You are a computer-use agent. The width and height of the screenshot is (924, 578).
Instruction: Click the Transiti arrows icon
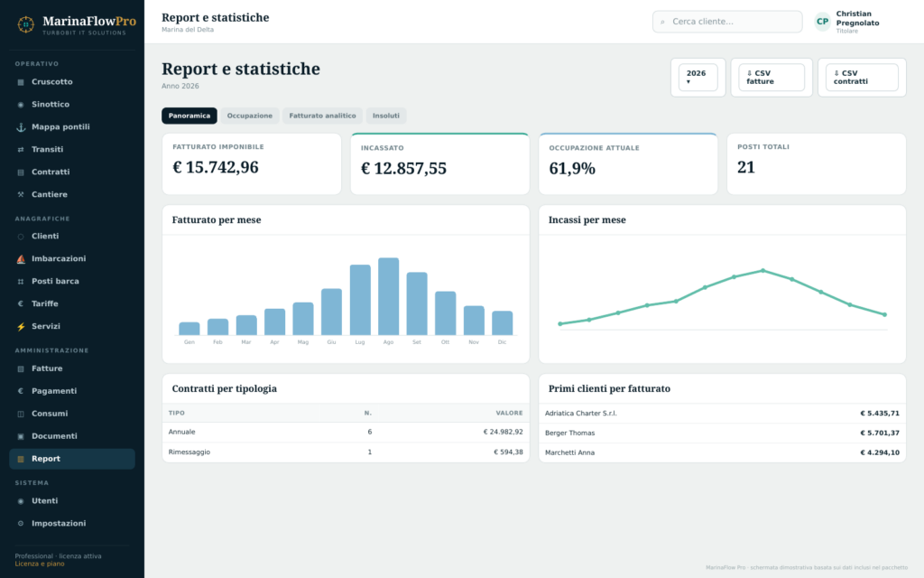click(21, 150)
